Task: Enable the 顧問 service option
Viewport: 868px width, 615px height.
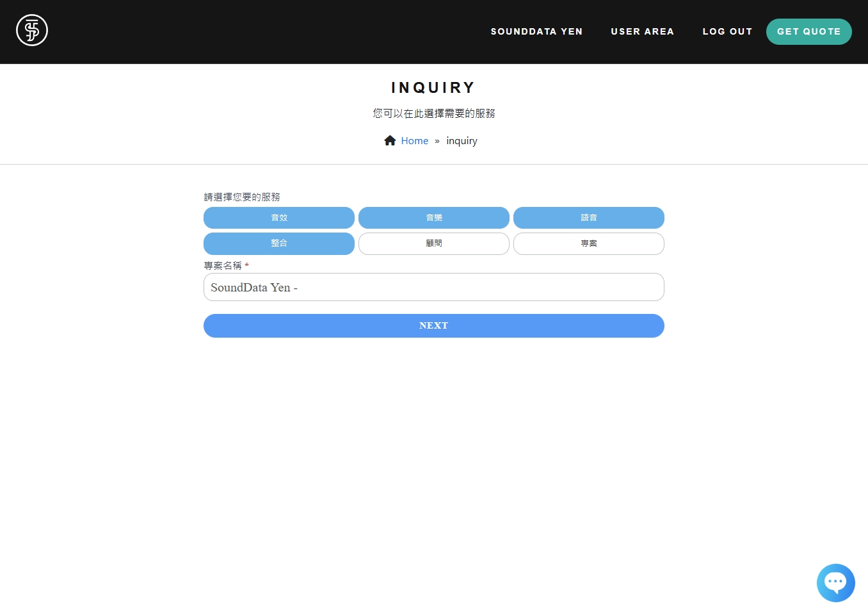Action: 434,243
